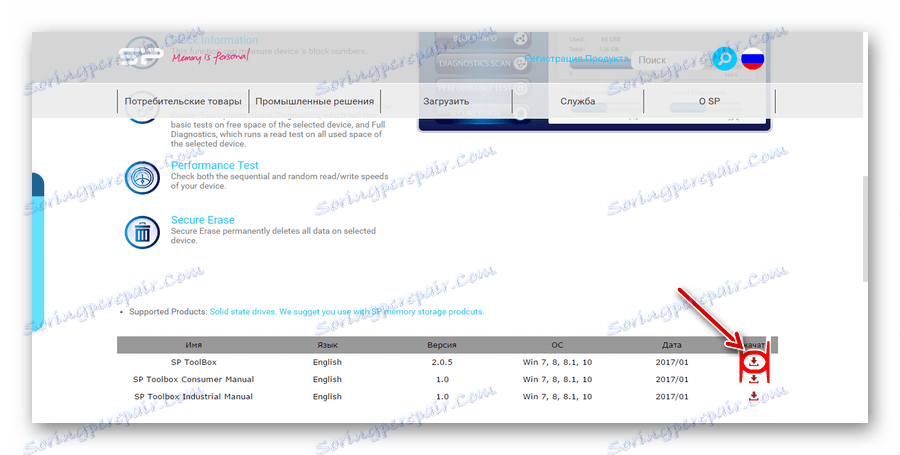The image size is (900, 455).
Task: Click the Имя column header
Action: (x=193, y=345)
